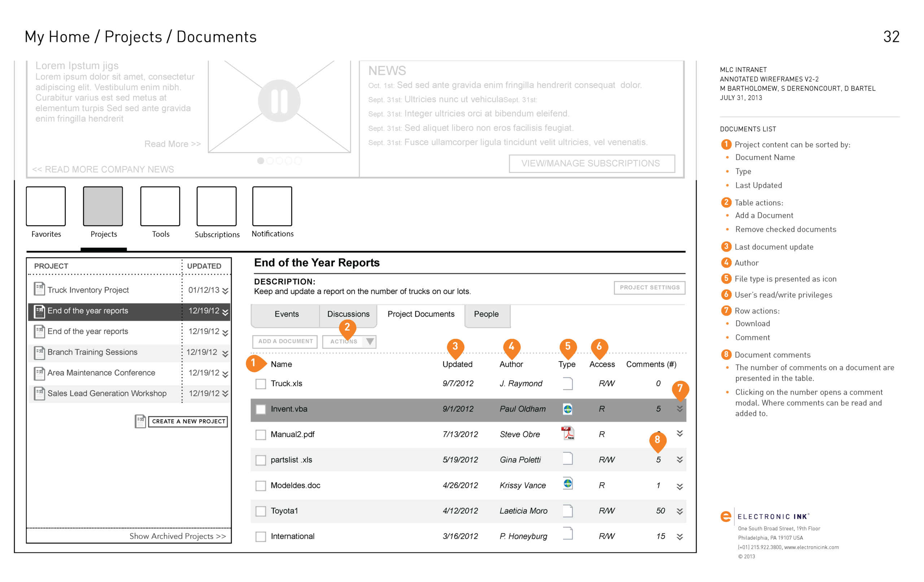
Task: Expand row actions for partslist .xls
Action: (x=680, y=460)
